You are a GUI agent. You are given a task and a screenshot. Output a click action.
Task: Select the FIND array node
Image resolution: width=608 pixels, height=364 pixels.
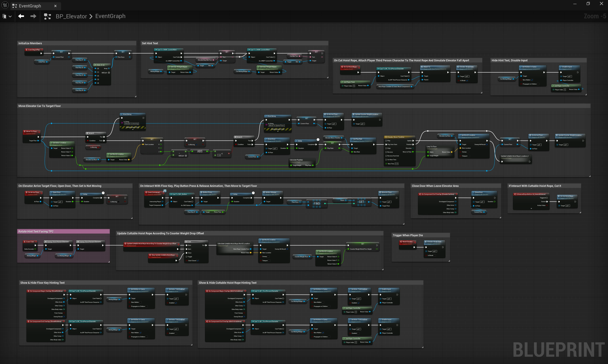click(317, 203)
